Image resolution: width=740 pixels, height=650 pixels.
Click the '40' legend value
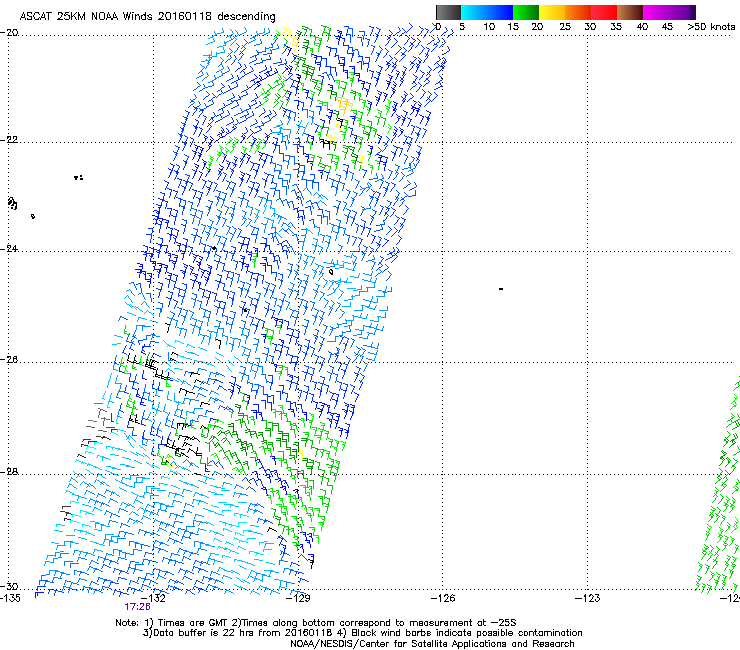642,27
